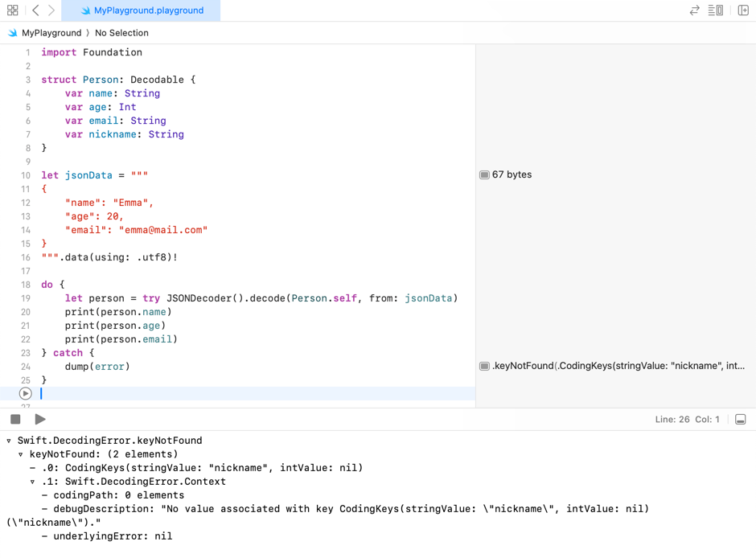Click the 67 bytes result text

[512, 174]
